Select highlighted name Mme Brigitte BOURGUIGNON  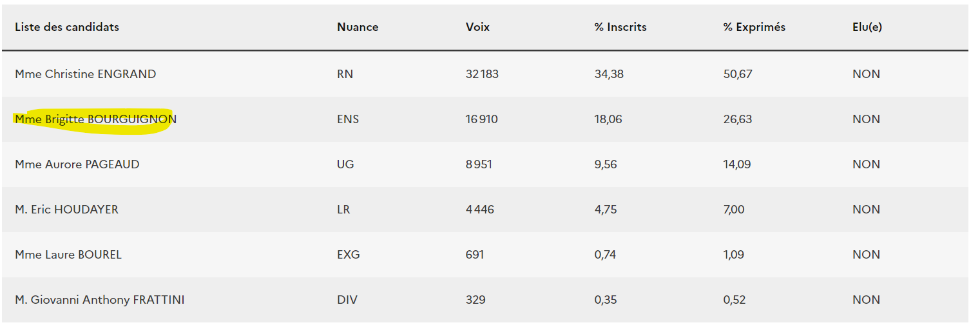[x=96, y=119]
